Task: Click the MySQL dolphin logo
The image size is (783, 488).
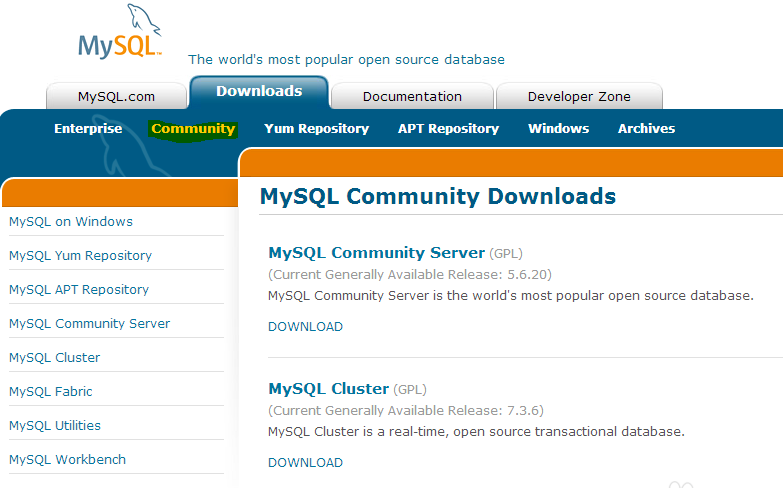Action: (x=120, y=31)
